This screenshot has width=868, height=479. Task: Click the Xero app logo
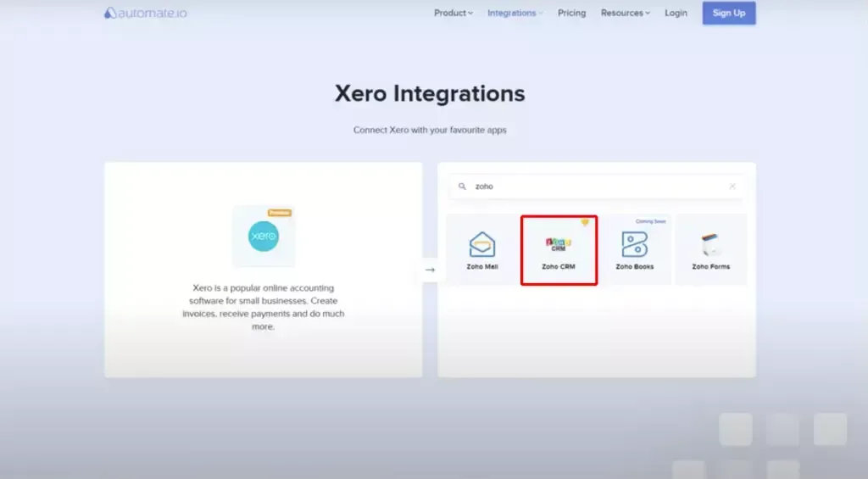click(264, 237)
